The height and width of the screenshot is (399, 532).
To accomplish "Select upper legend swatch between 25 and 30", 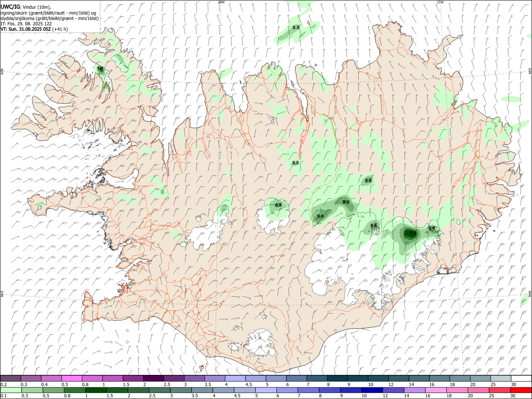I will pyautogui.click(x=500, y=379).
